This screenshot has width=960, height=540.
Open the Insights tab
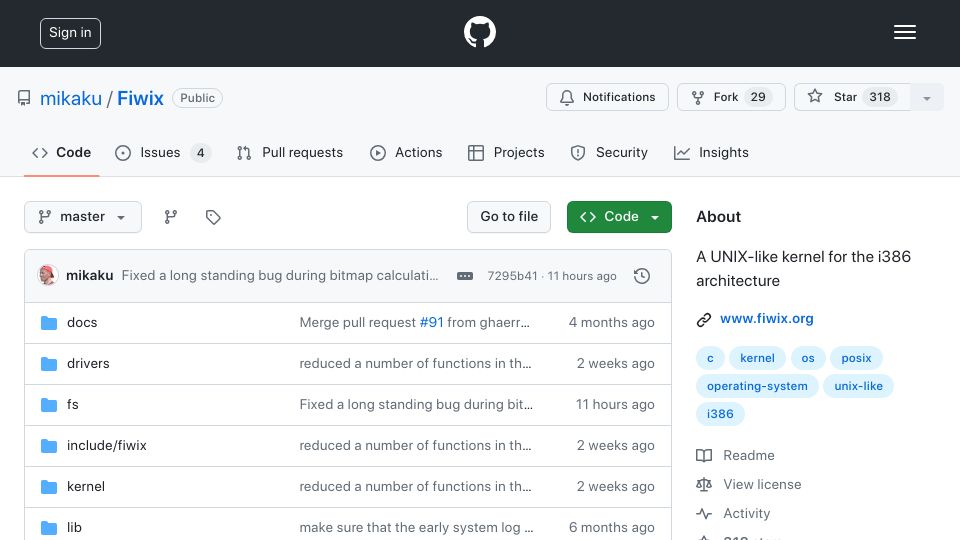coord(711,152)
